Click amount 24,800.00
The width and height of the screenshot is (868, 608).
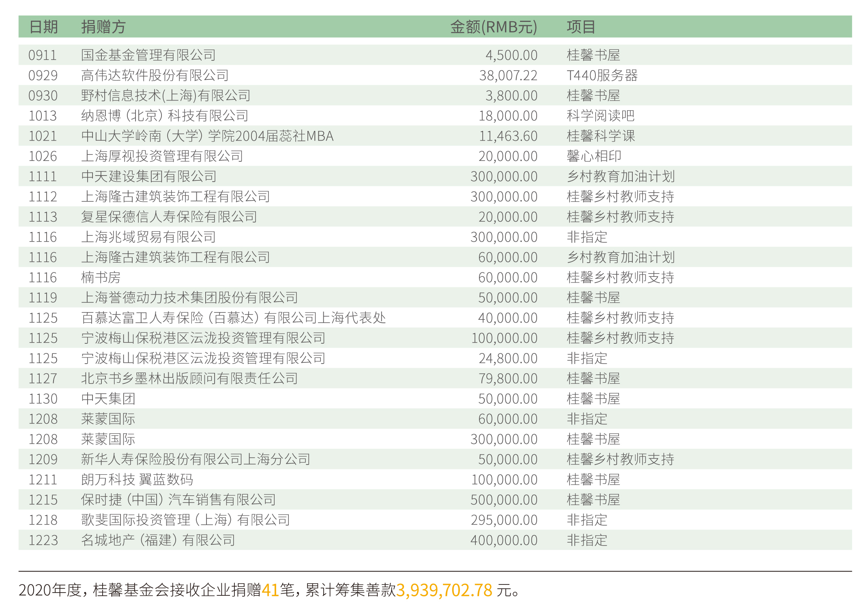(508, 358)
